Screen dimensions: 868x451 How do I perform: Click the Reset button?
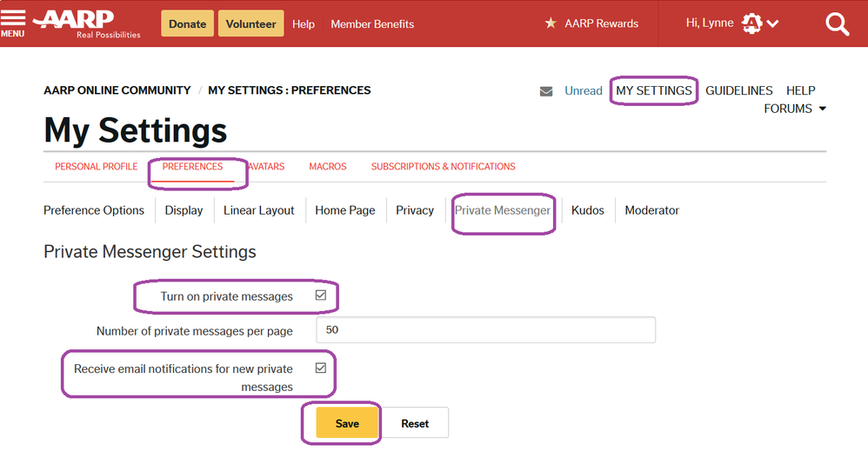coord(415,423)
